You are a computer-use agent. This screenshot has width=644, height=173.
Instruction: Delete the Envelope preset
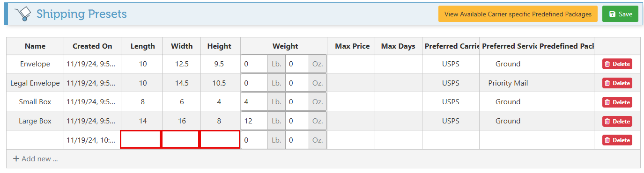tap(617, 64)
